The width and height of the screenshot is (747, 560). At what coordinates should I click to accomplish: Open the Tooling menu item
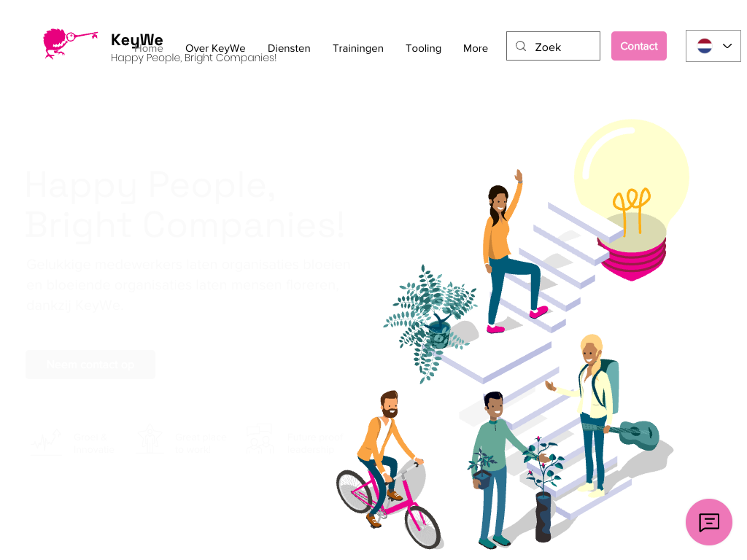[x=423, y=48]
